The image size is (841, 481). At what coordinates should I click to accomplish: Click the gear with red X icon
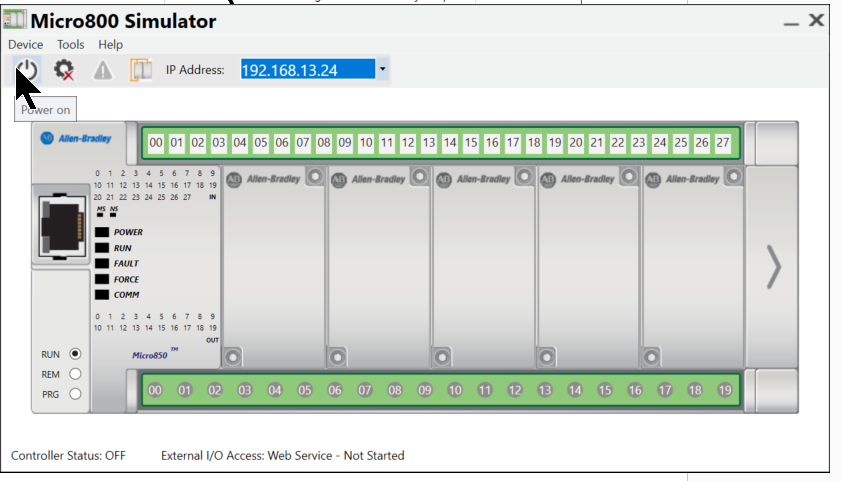(x=64, y=70)
